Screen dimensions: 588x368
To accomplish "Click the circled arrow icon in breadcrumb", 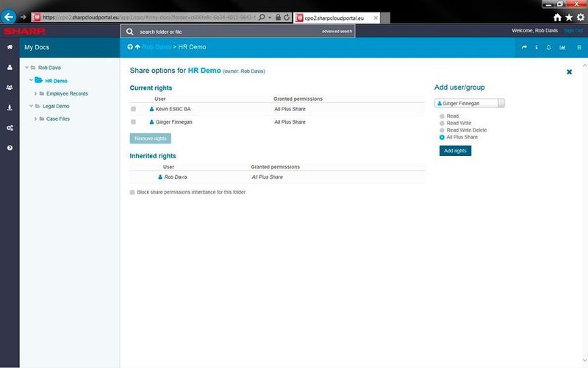I will coord(130,47).
